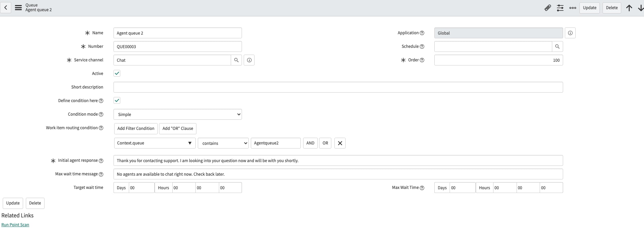Open the Context.queue field selector
The image size is (644, 233).
(x=155, y=143)
